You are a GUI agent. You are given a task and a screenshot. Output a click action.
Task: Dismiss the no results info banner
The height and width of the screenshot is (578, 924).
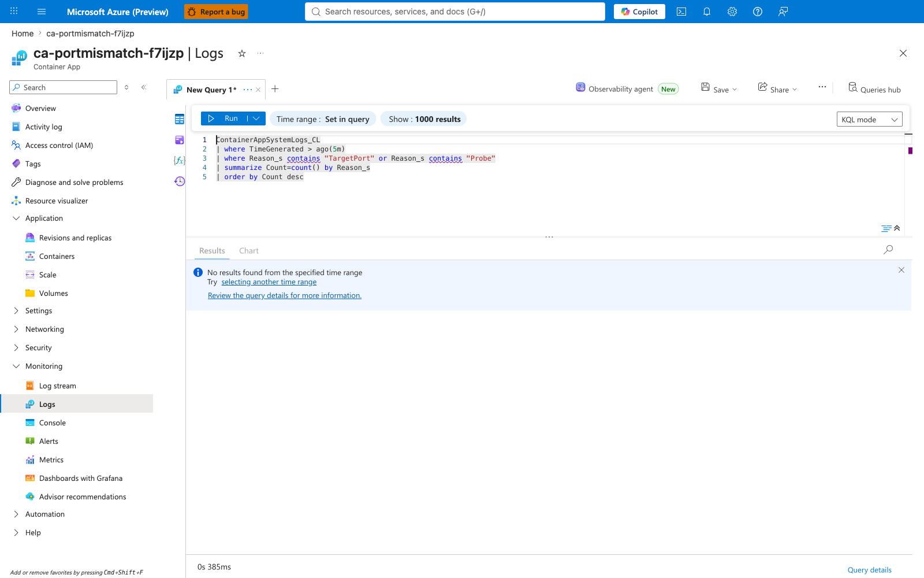[x=901, y=270]
